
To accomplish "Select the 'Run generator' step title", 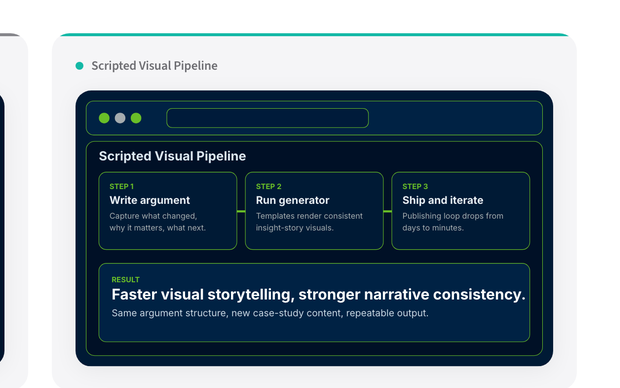I will (x=293, y=200).
